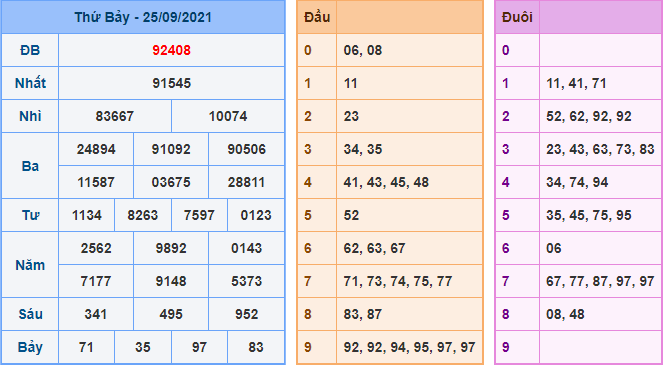Click fourth prize number 8263
This screenshot has height=365, width=664.
pyautogui.click(x=143, y=216)
